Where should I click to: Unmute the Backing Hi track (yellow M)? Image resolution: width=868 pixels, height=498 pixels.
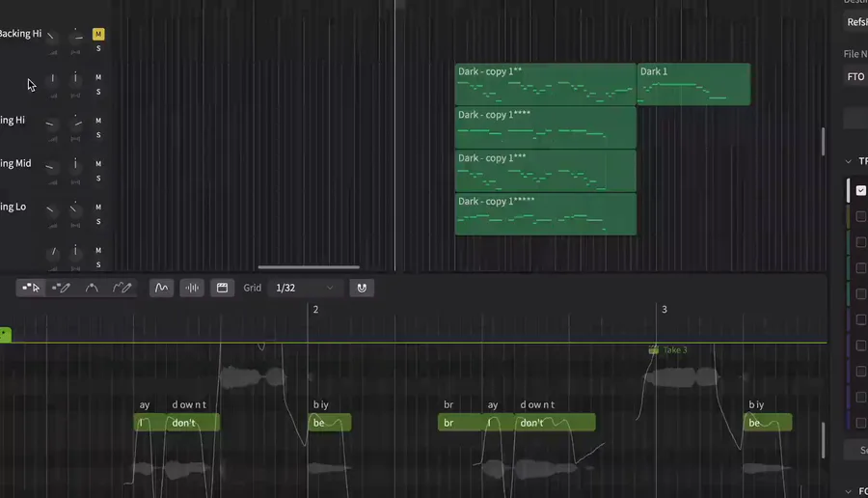pos(98,35)
